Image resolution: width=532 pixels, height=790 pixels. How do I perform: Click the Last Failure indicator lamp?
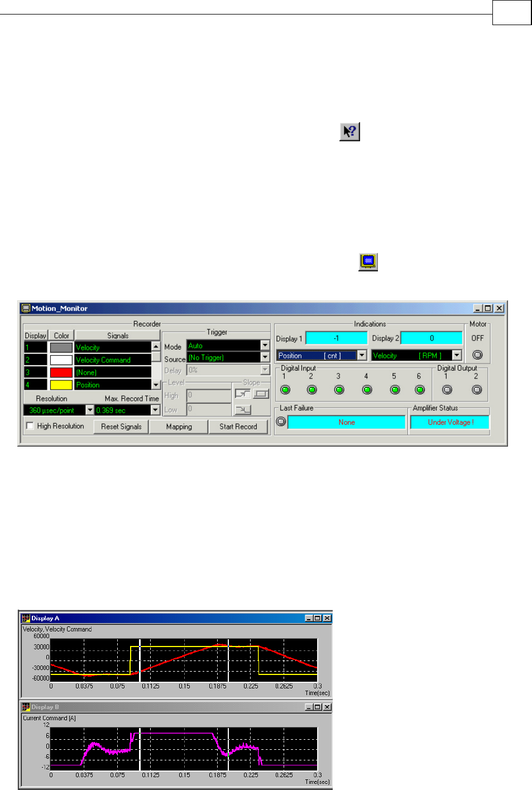[x=281, y=422]
